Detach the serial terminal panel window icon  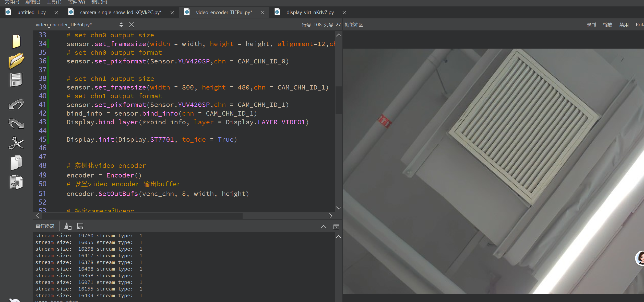tap(336, 227)
